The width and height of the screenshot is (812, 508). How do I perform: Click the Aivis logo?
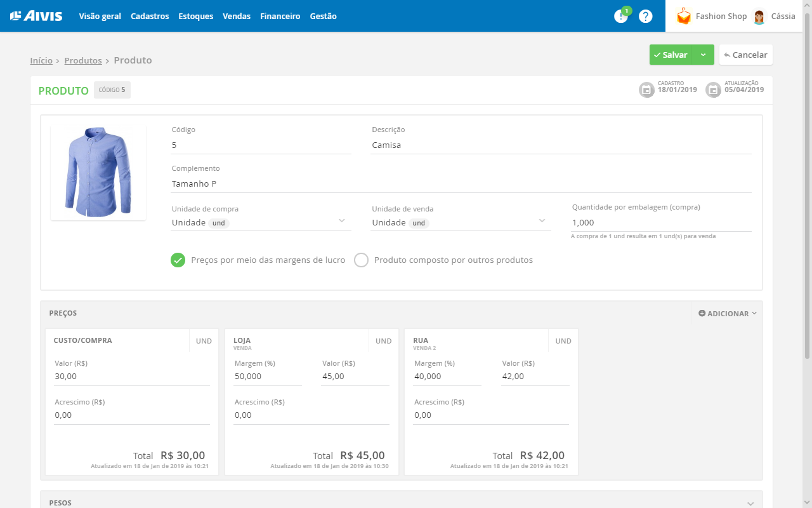[36, 16]
